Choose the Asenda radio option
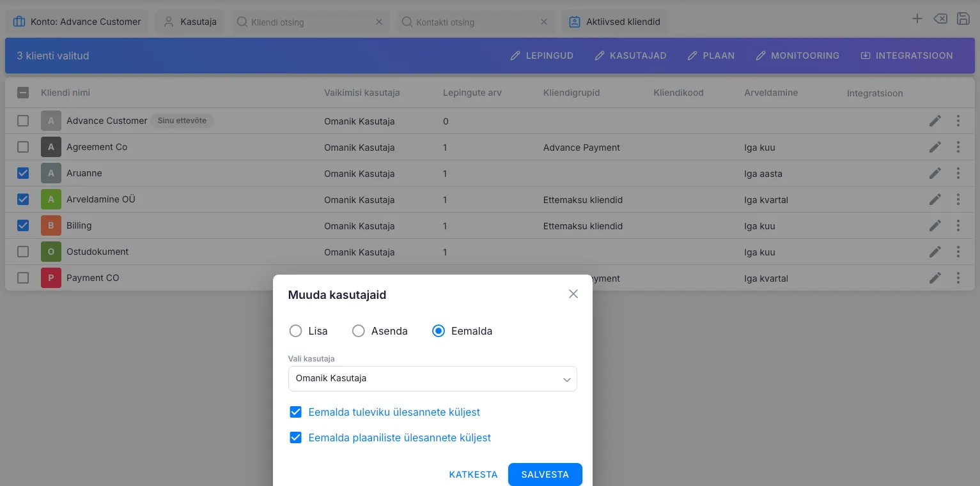The width and height of the screenshot is (980, 486). click(359, 331)
